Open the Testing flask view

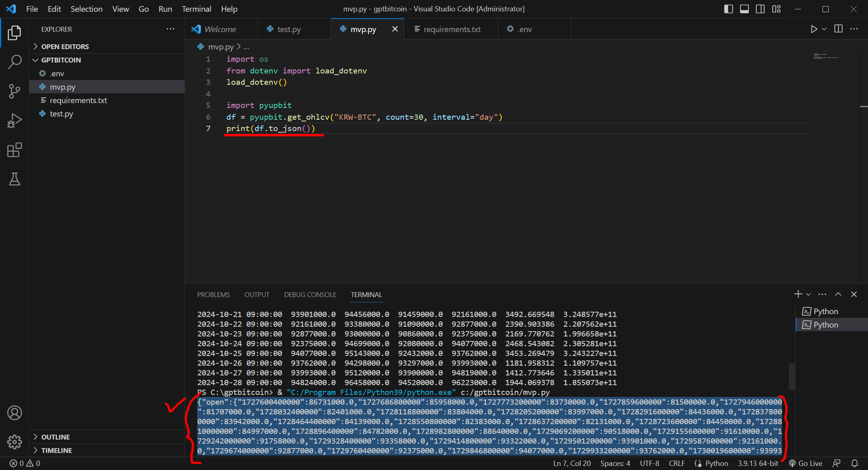tap(15, 179)
